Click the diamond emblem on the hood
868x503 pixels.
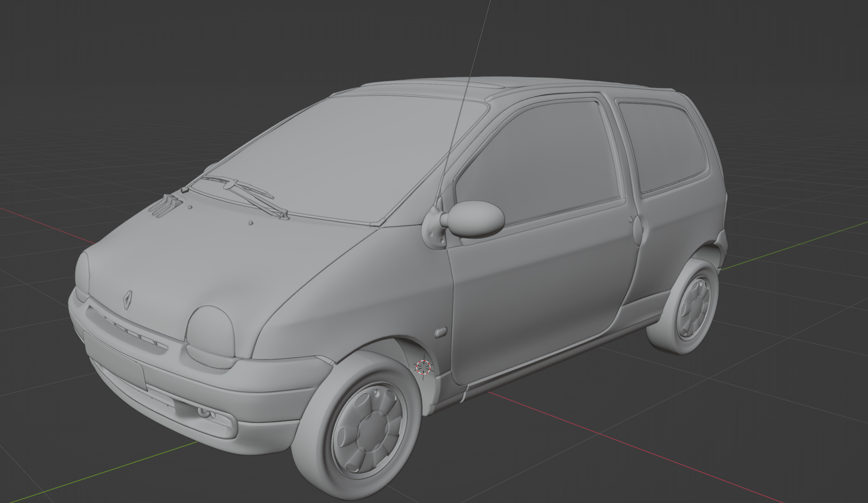click(127, 299)
